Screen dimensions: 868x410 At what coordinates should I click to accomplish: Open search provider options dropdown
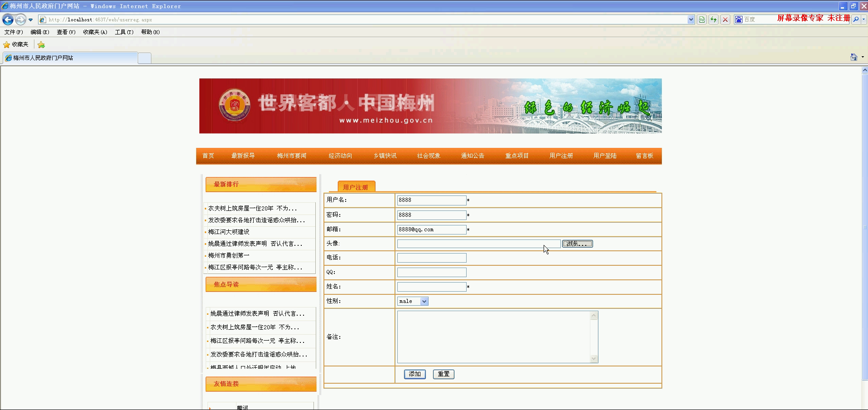pos(863,20)
